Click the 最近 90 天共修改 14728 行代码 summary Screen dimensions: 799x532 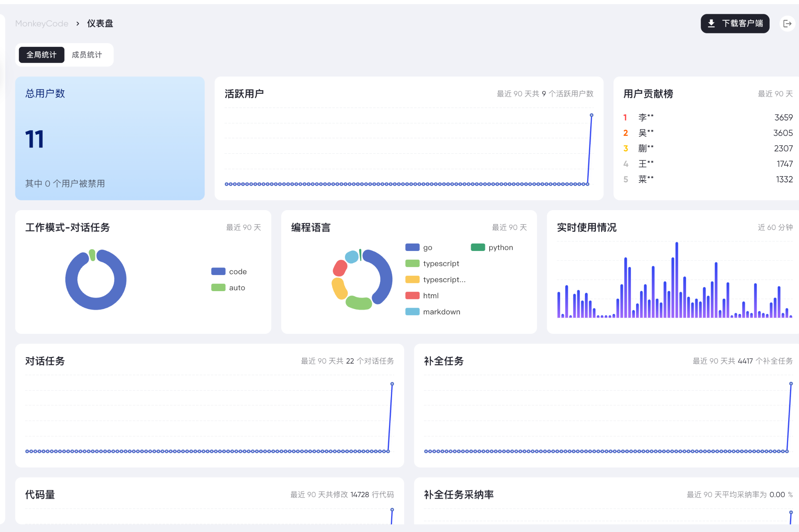click(342, 494)
